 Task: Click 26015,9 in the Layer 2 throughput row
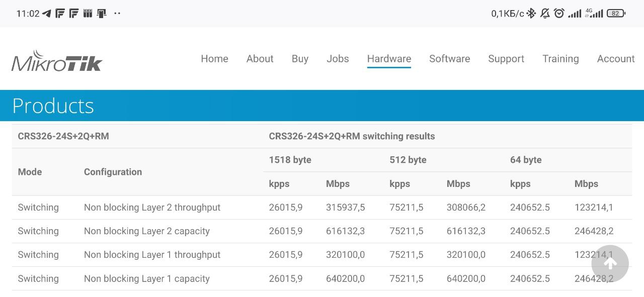pos(286,208)
